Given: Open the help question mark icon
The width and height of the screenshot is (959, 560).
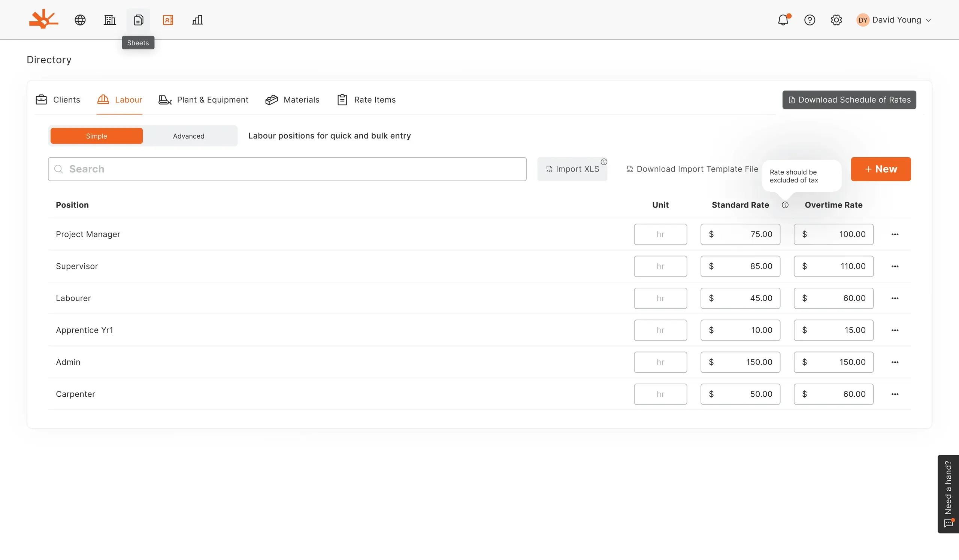Looking at the screenshot, I should [810, 20].
